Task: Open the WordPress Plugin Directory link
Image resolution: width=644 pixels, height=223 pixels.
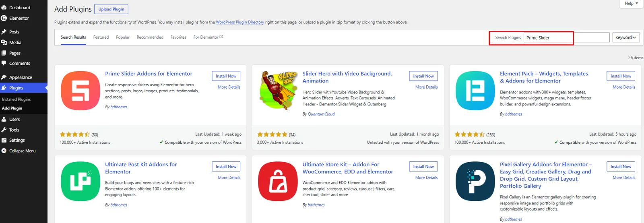Action: [240, 22]
